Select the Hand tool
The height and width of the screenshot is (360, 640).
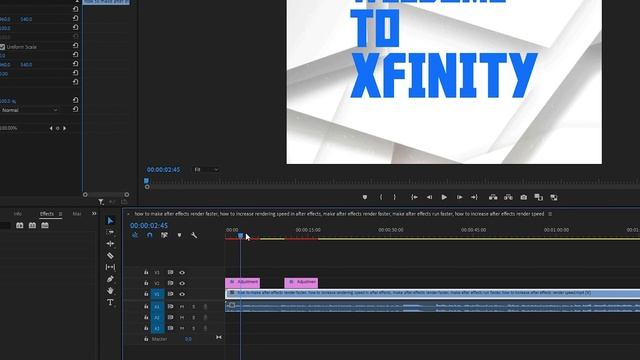click(110, 291)
